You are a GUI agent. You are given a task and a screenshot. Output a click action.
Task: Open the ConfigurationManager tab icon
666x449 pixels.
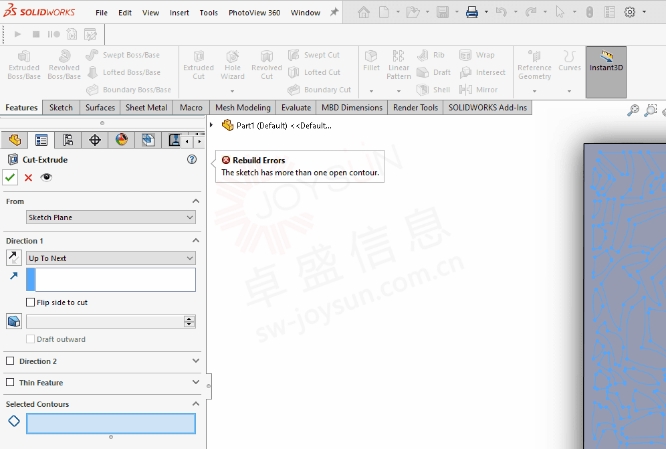pos(68,140)
